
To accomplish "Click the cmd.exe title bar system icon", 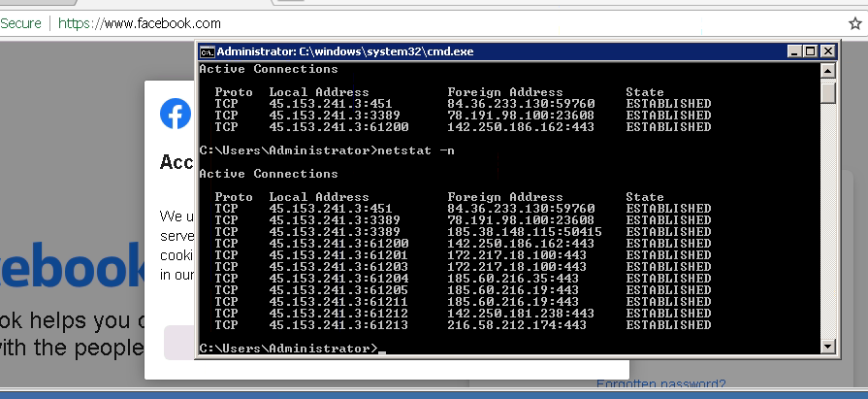I will (x=207, y=52).
